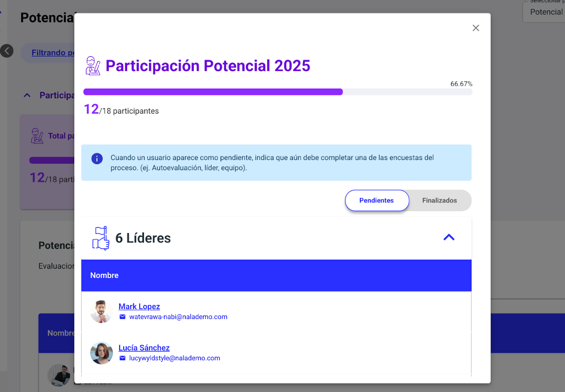Screen dimensions: 565x392
Task: Close the Participación Potencial 2025 dialog
Action: click(x=475, y=28)
